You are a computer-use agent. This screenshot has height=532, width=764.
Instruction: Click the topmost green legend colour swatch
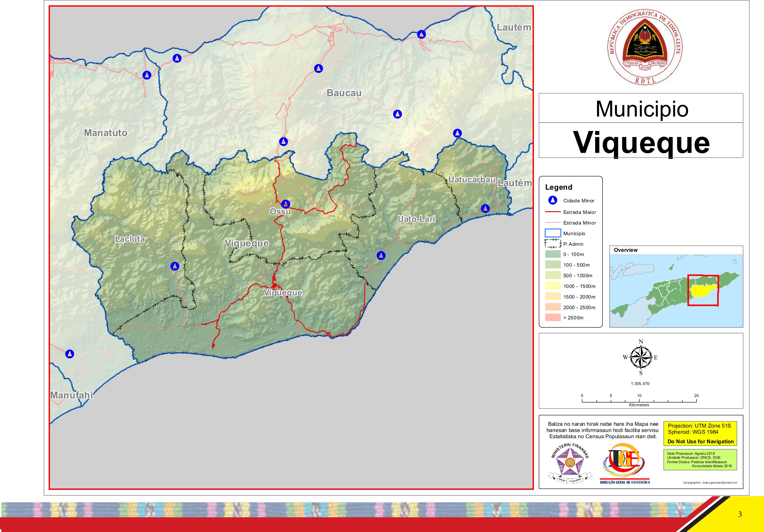tap(553, 254)
